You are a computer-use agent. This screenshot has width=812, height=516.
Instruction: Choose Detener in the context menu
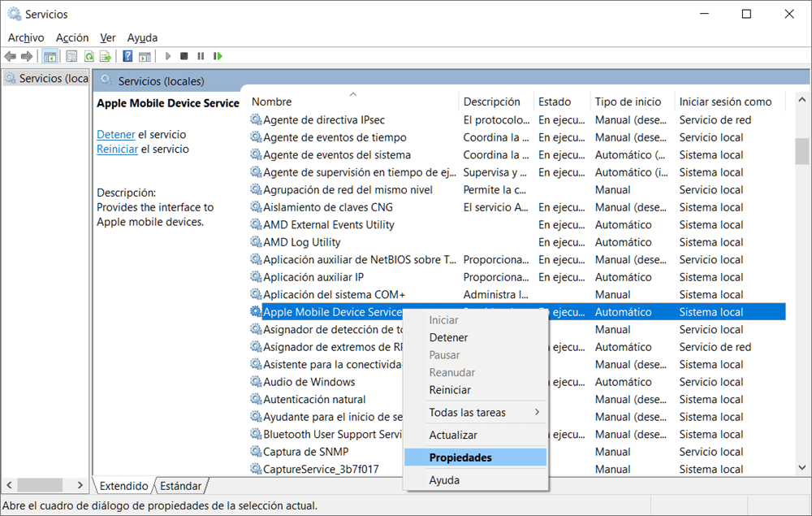pyautogui.click(x=475, y=338)
